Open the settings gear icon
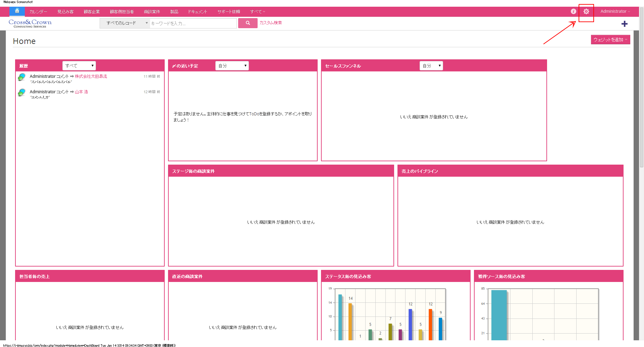644x347 pixels. click(586, 12)
